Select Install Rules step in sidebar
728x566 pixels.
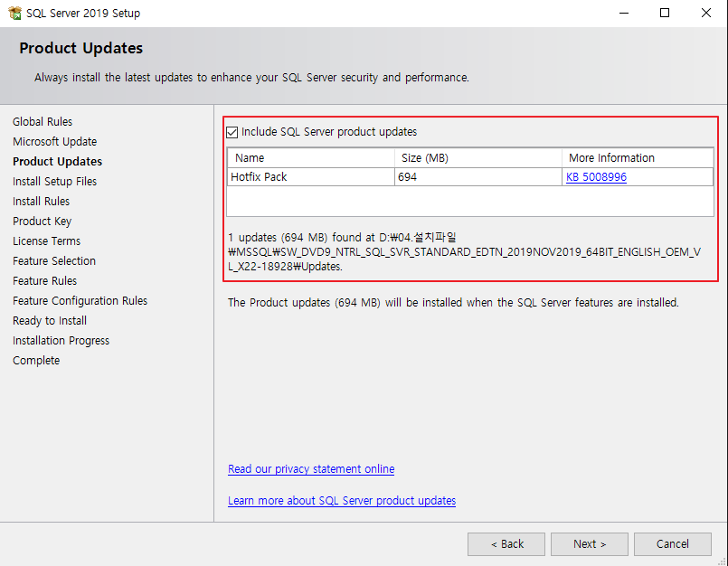41,202
